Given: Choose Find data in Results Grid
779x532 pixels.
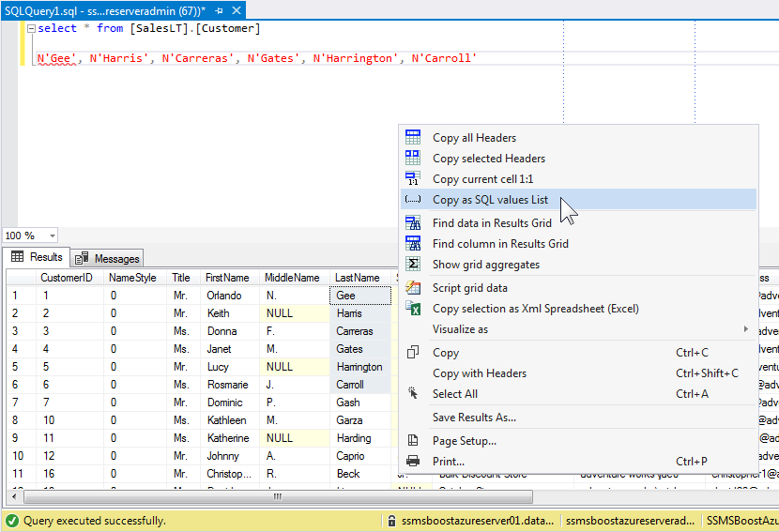Looking at the screenshot, I should tap(578, 223).
